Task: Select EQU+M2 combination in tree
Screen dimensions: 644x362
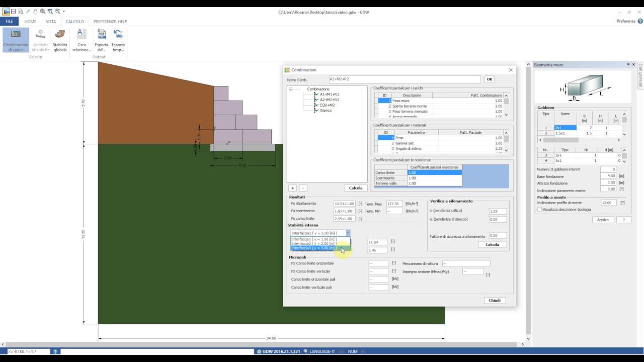Action: coord(327,105)
